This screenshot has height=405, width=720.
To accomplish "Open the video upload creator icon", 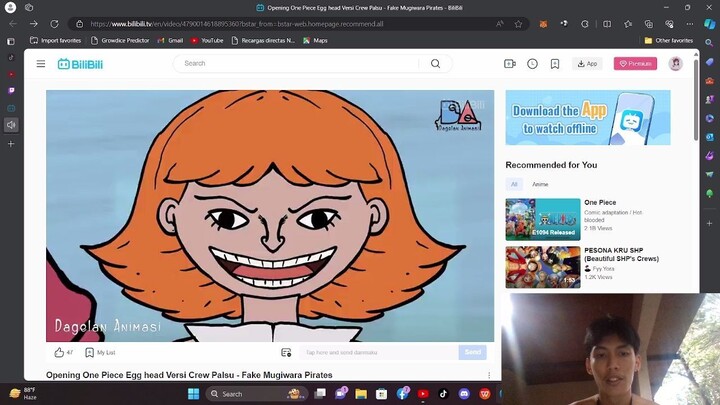I will [510, 64].
